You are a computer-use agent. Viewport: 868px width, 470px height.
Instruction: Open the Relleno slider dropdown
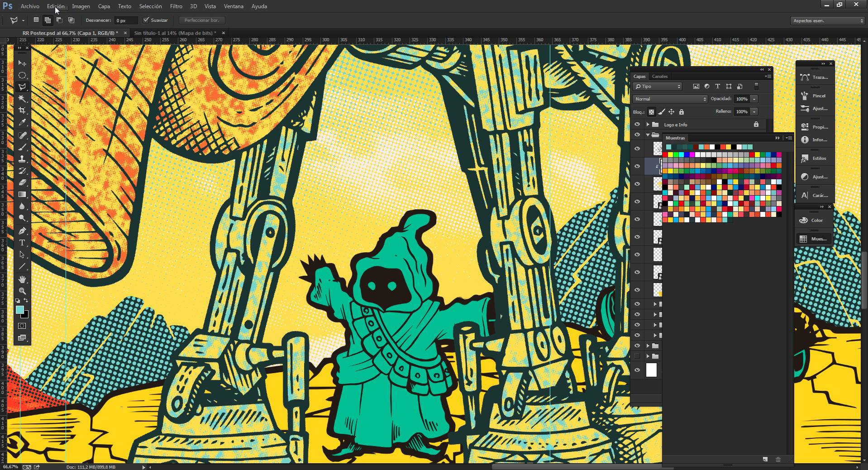[x=754, y=111]
